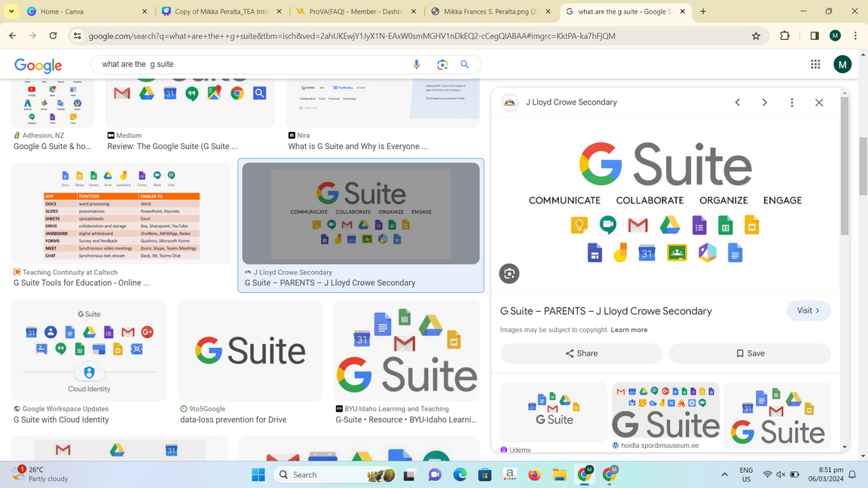Image resolution: width=868 pixels, height=488 pixels.
Task: Open Chrome profile M in toolbar
Action: (x=835, y=36)
